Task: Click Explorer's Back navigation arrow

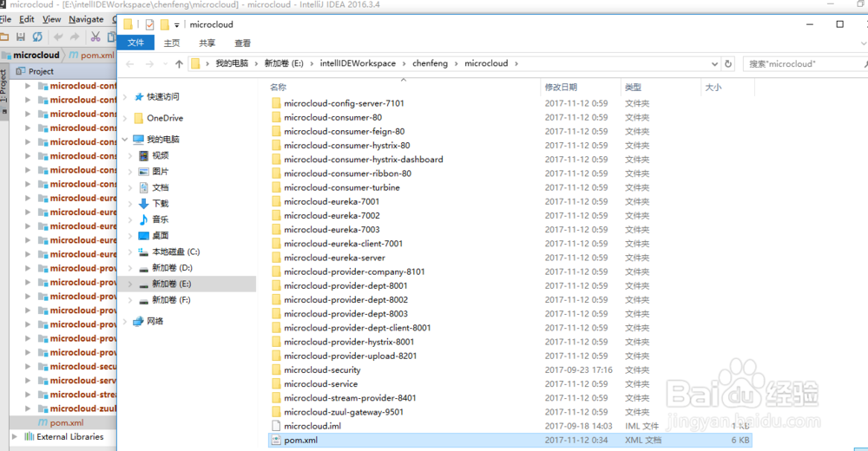Action: tap(130, 64)
